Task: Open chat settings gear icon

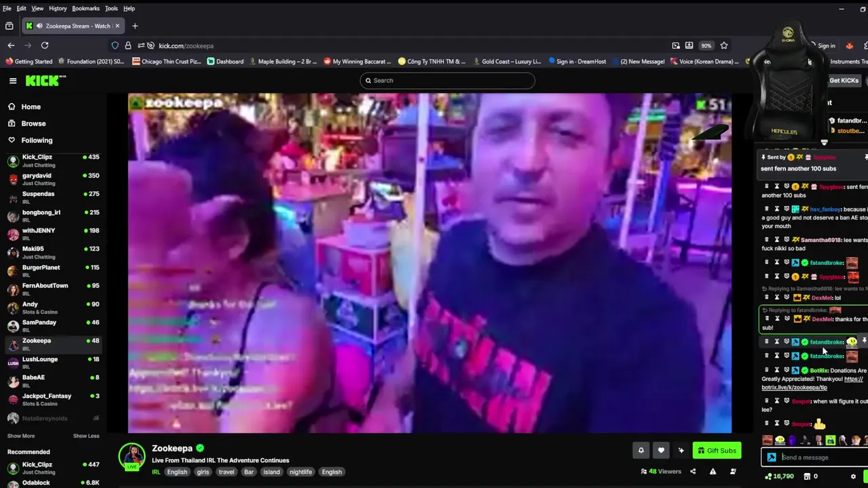Action: (853, 476)
